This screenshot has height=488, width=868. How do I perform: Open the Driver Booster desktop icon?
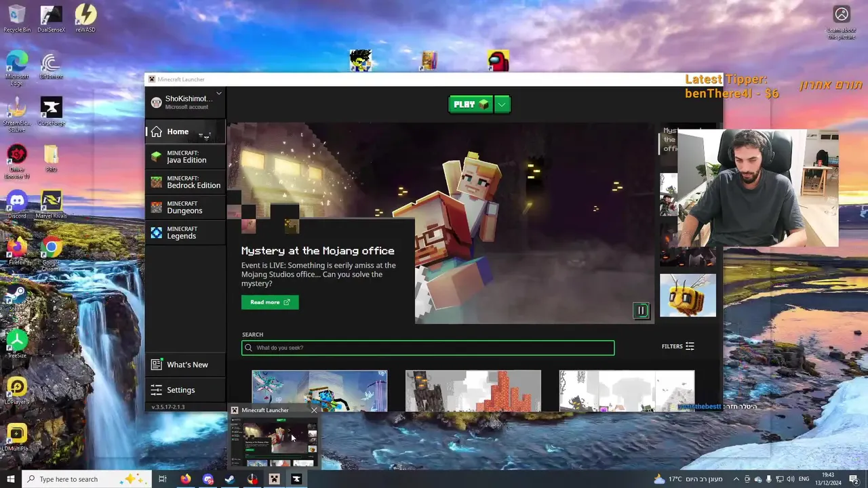17,161
